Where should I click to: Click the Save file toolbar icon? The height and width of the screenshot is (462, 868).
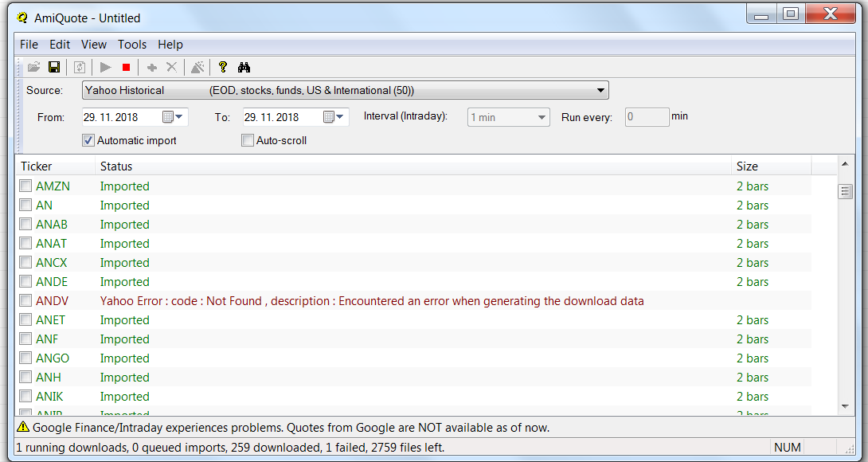pyautogui.click(x=54, y=68)
